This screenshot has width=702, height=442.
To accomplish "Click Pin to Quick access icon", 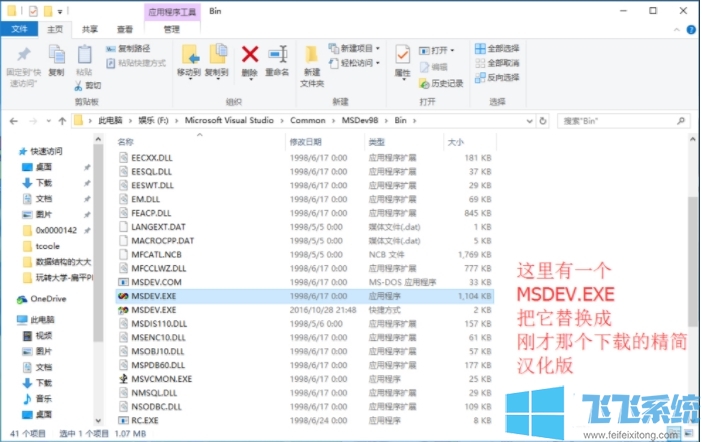I will [23, 56].
